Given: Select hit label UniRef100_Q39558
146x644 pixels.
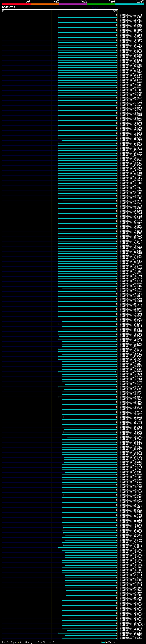Looking at the screenshot, I should 131,382.
